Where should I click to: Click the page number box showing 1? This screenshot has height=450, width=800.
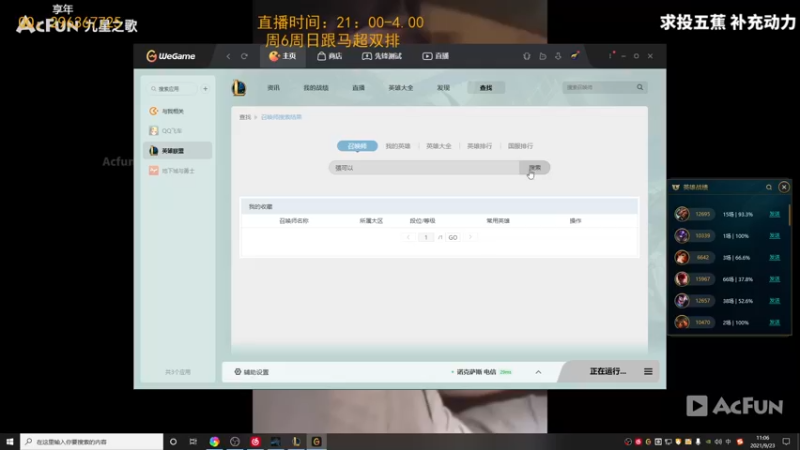click(x=426, y=237)
